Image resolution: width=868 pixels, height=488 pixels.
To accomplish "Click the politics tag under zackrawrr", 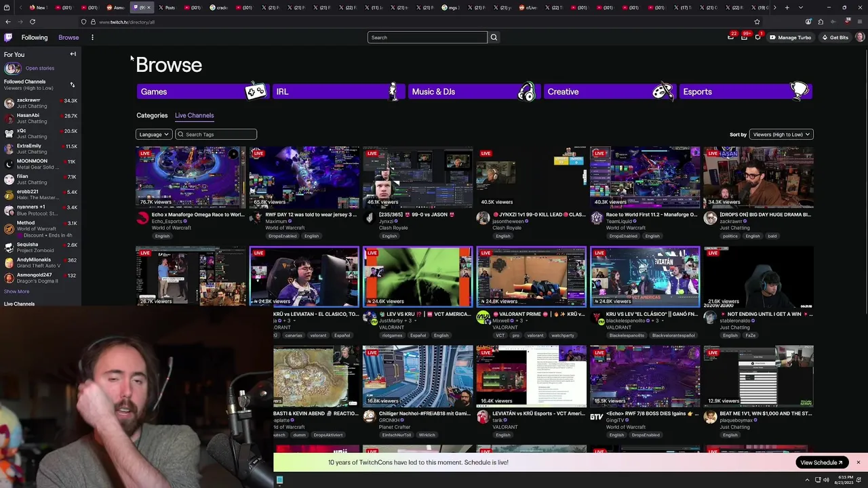I will coord(730,236).
